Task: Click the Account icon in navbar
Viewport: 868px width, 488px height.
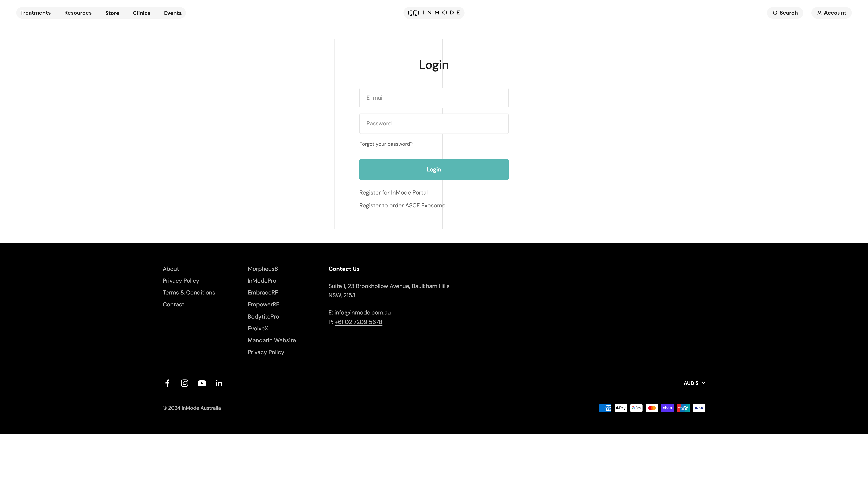Action: [x=819, y=13]
